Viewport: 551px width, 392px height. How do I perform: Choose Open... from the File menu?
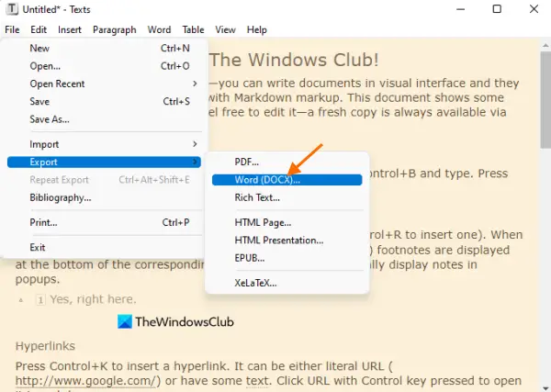[x=104, y=66]
